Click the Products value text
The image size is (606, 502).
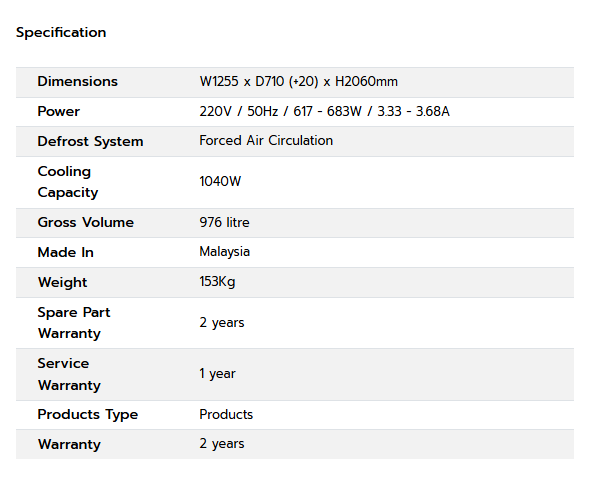(x=226, y=415)
